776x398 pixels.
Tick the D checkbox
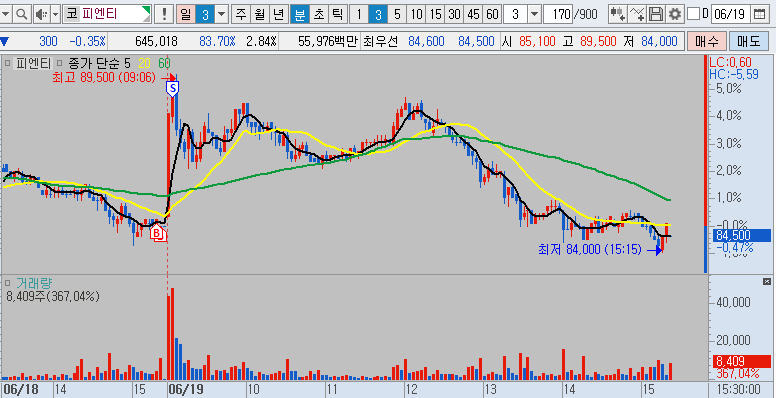[694, 14]
